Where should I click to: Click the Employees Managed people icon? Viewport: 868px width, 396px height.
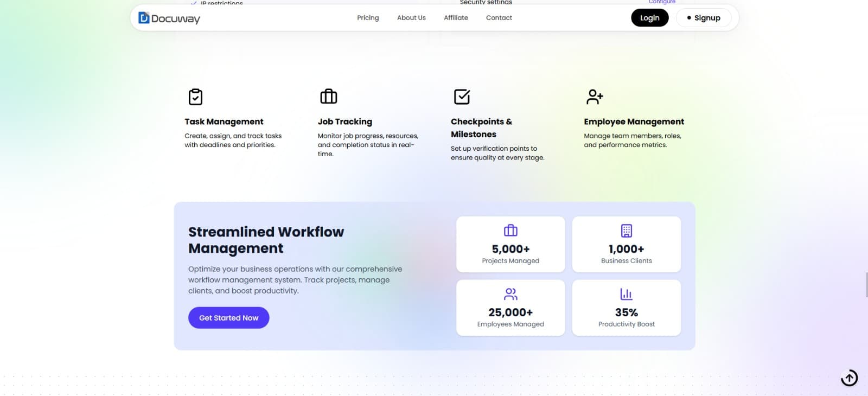[510, 294]
